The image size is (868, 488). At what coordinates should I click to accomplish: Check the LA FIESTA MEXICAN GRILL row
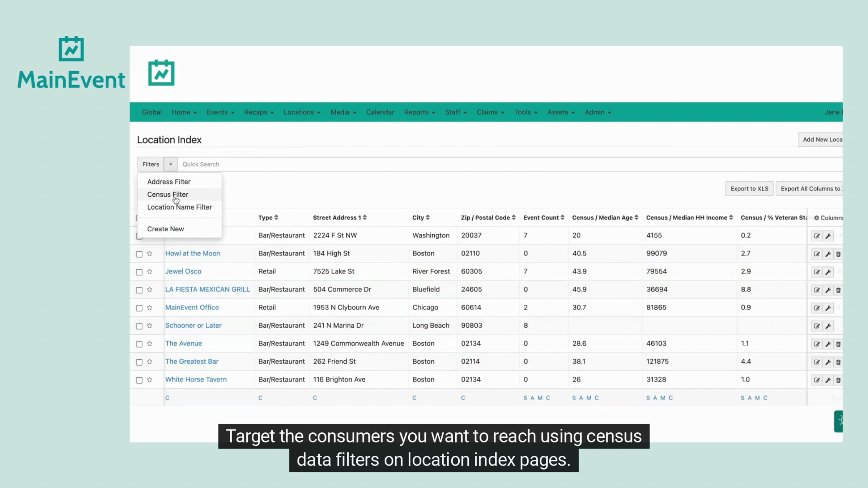click(x=139, y=290)
